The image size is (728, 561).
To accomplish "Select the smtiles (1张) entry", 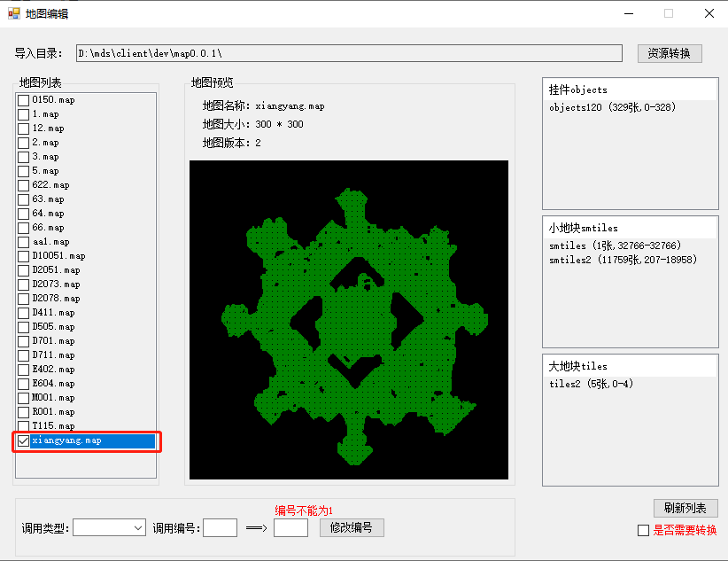I will (x=613, y=245).
